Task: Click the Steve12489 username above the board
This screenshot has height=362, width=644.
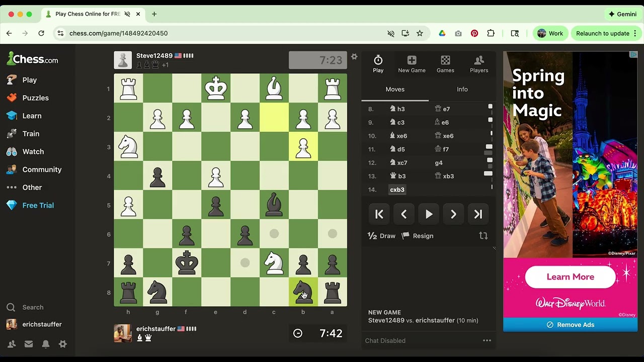Action: tap(154, 56)
